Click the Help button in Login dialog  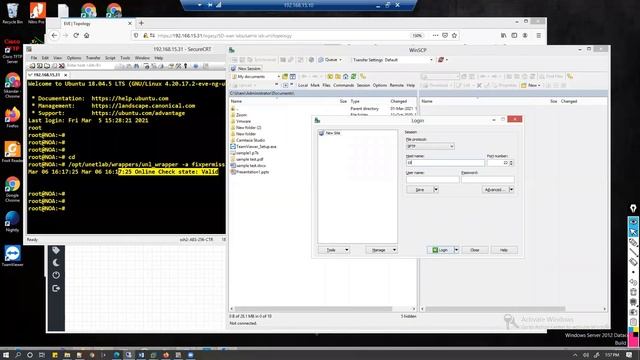pos(504,250)
